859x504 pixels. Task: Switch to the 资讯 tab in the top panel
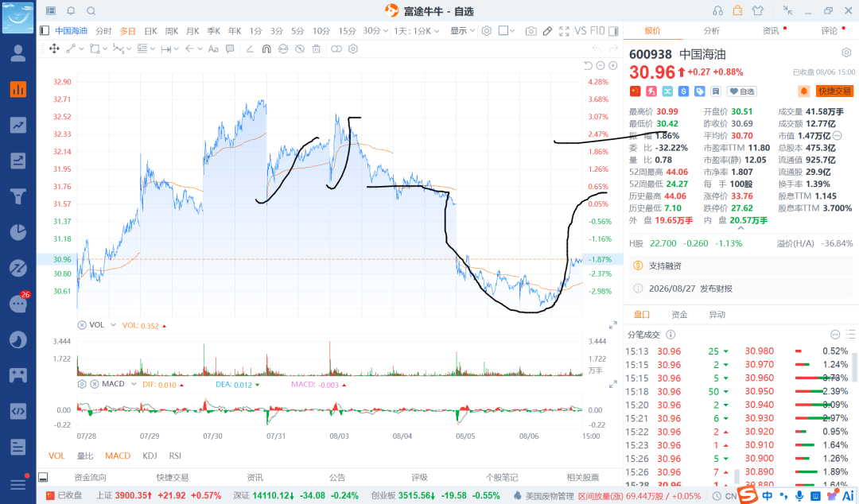coord(771,31)
